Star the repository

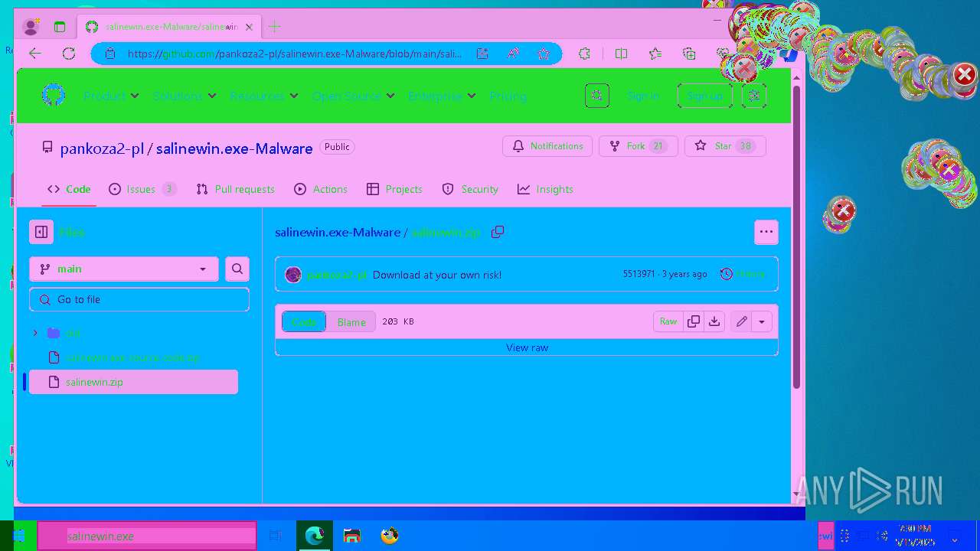coord(725,146)
